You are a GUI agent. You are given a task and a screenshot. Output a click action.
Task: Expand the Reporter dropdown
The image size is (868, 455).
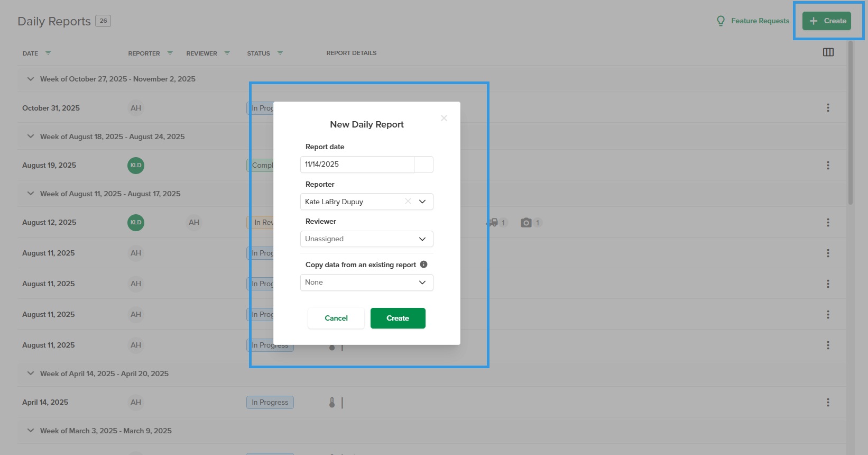pyautogui.click(x=422, y=202)
